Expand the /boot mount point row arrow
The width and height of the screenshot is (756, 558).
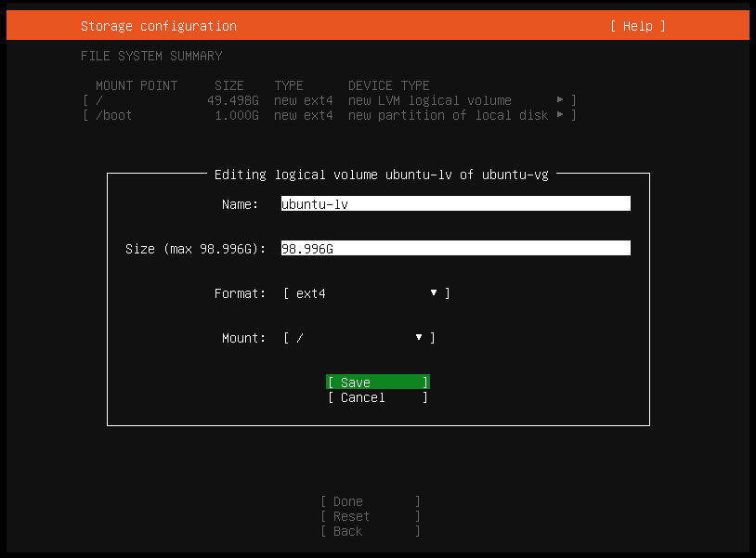(560, 115)
